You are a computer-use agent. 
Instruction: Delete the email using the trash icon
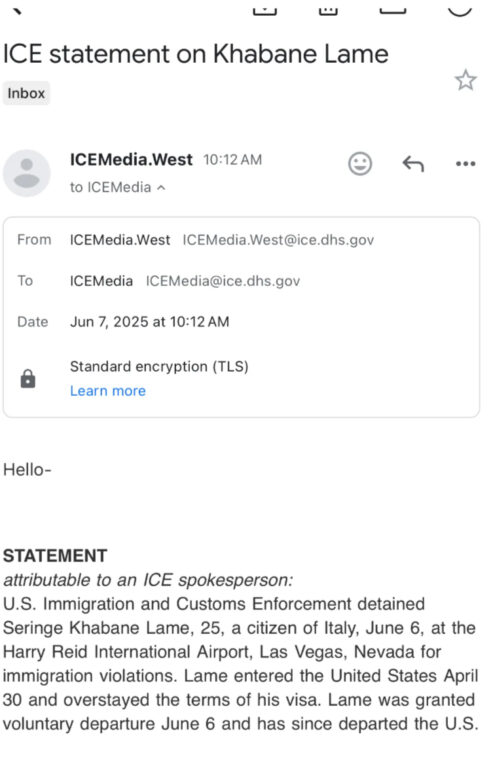tap(328, 9)
